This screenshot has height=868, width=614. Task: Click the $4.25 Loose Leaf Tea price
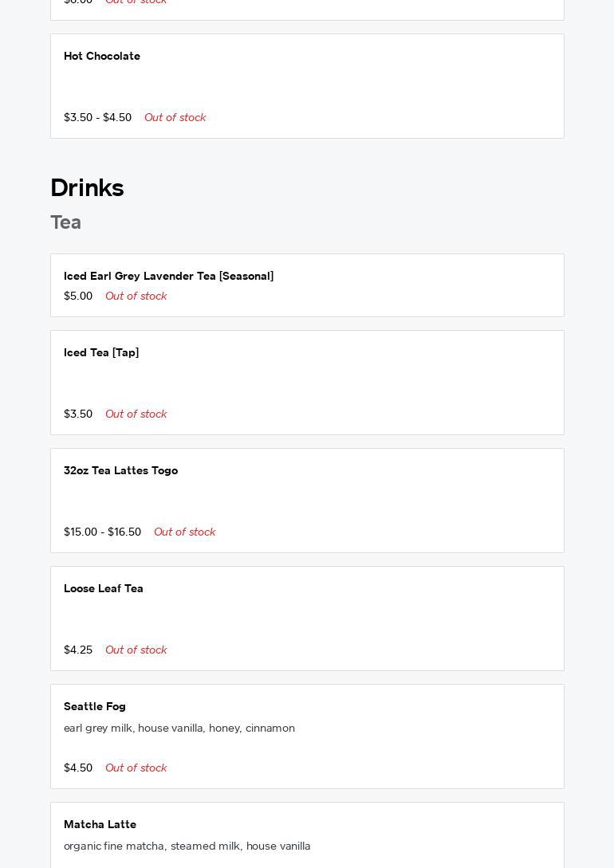[x=78, y=650]
